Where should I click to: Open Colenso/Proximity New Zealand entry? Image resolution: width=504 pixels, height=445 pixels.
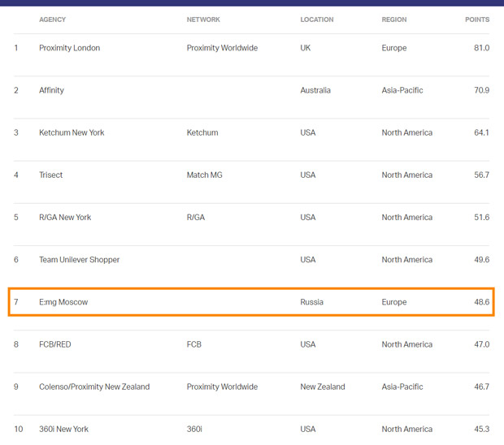point(94,387)
